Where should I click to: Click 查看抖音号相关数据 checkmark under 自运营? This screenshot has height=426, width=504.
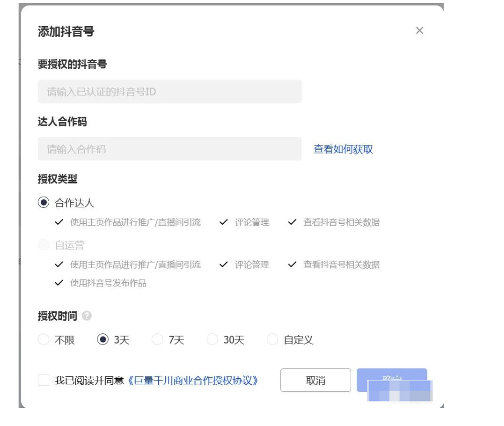(292, 265)
